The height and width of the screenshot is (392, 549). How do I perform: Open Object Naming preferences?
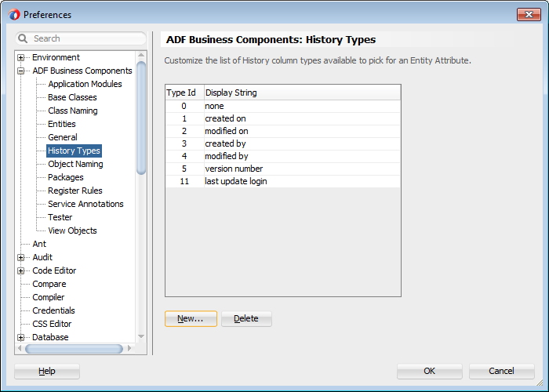[x=75, y=164]
